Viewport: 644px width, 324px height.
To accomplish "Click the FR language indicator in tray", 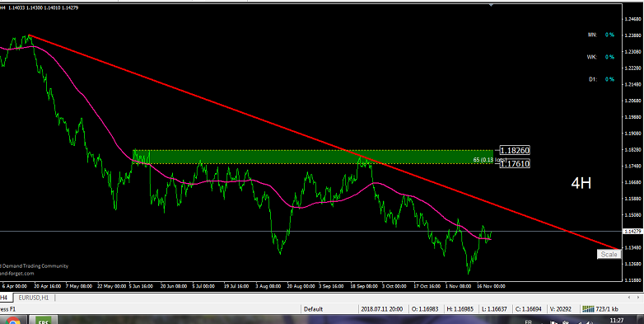I will click(x=529, y=322).
